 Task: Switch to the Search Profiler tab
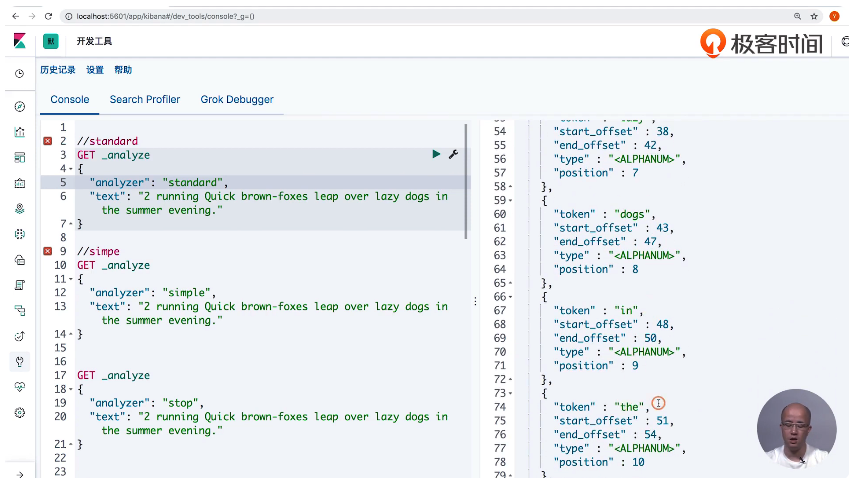pyautogui.click(x=145, y=99)
